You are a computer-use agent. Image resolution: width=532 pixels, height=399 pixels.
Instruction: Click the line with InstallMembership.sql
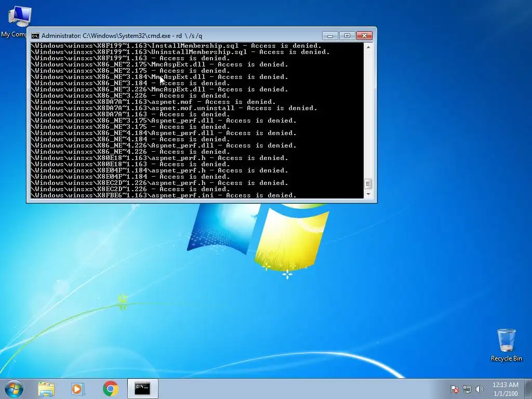176,46
